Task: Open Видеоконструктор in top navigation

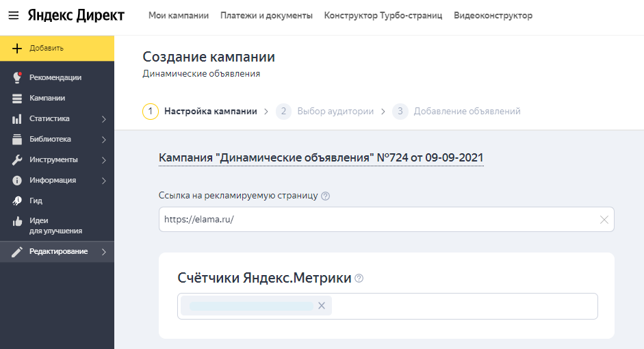Action: tap(493, 16)
